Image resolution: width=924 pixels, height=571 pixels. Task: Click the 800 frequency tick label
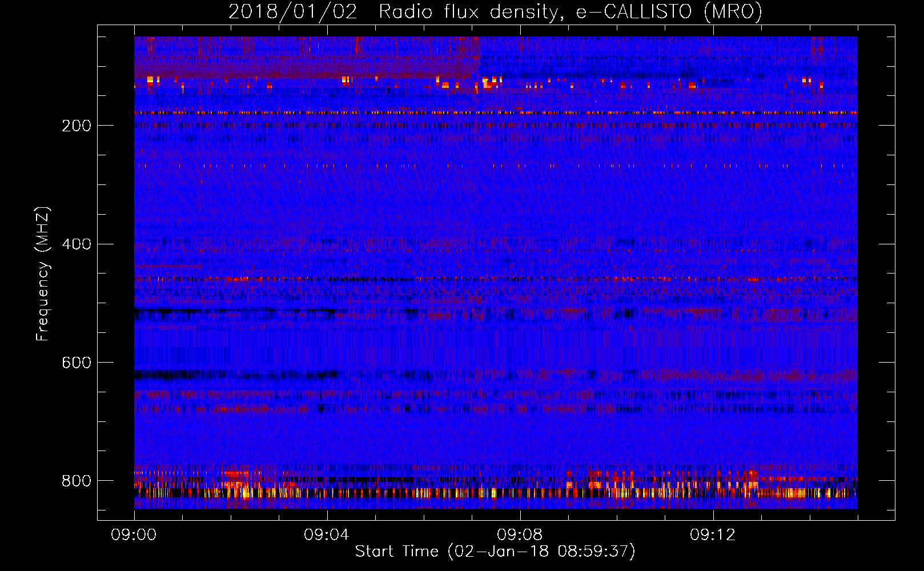click(x=77, y=481)
